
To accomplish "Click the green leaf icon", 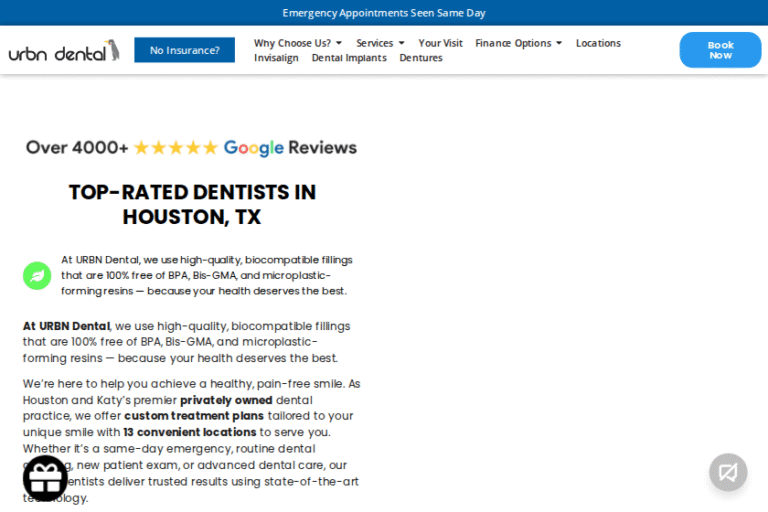I will click(x=37, y=275).
